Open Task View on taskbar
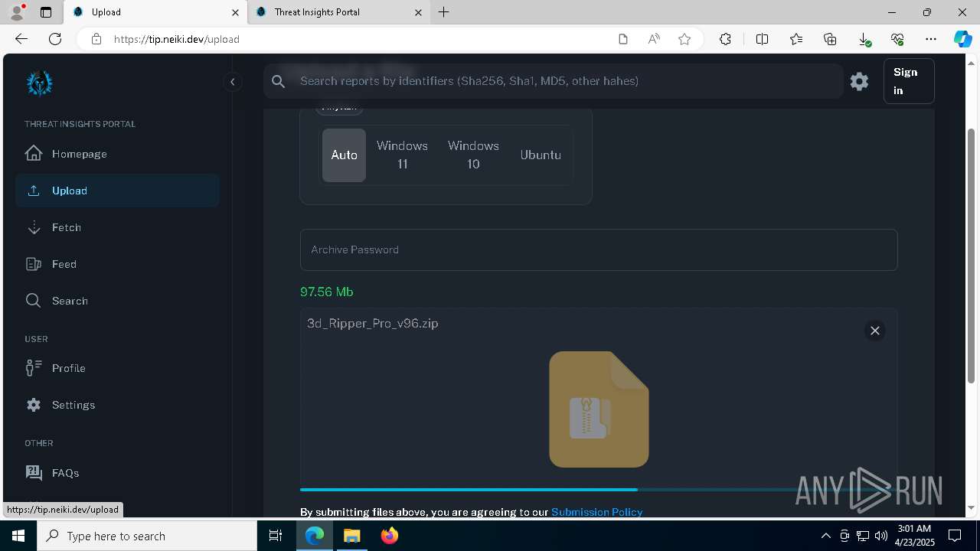The height and width of the screenshot is (551, 980). [x=276, y=536]
